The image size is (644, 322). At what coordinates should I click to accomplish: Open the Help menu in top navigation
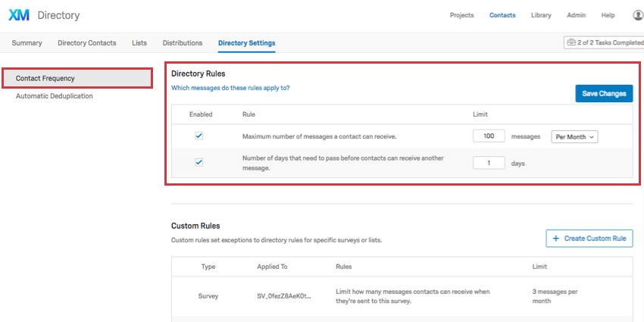tap(608, 15)
